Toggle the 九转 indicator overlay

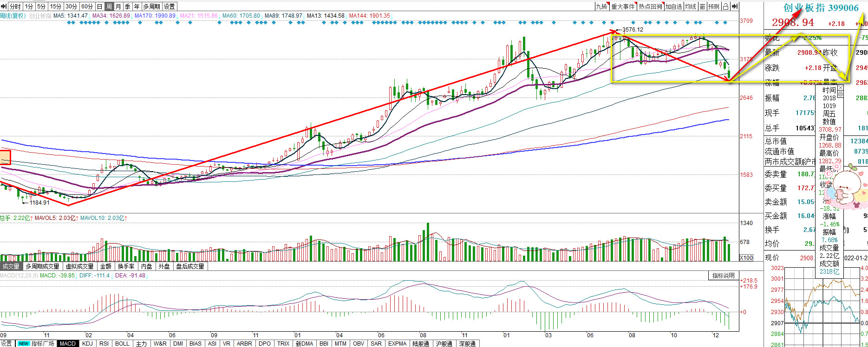click(x=602, y=6)
